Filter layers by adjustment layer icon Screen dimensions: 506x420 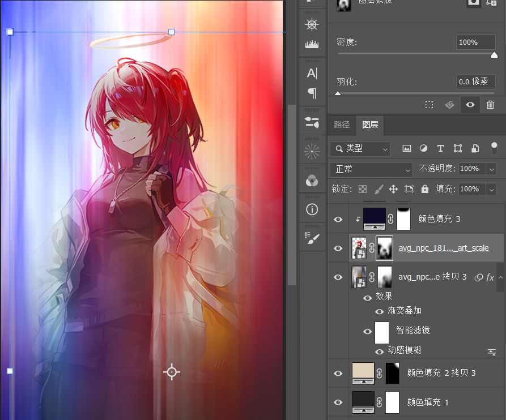pyautogui.click(x=423, y=148)
